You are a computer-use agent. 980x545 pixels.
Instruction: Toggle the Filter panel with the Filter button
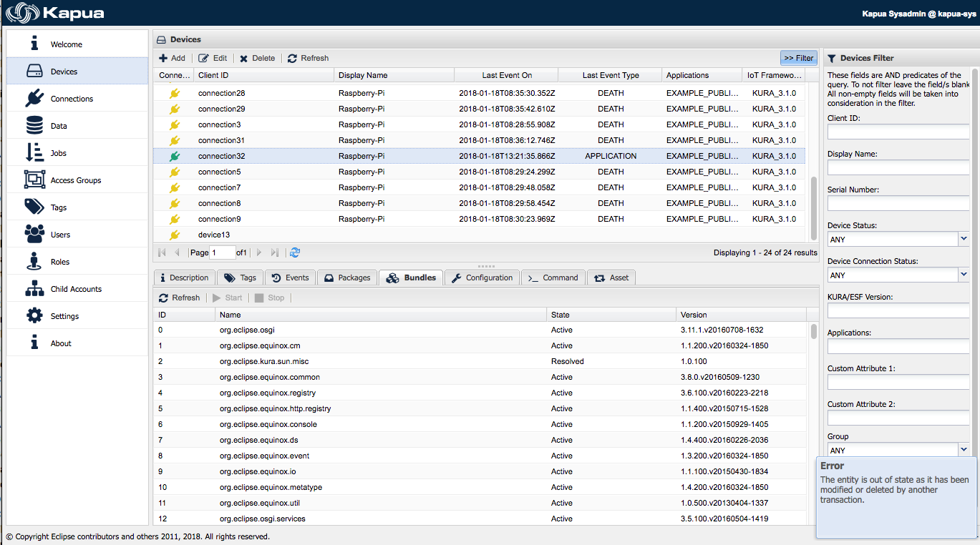click(797, 57)
